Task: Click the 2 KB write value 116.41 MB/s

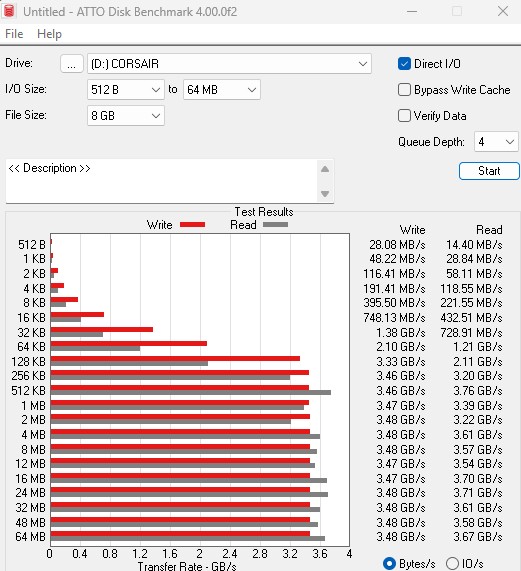Action: 394,273
